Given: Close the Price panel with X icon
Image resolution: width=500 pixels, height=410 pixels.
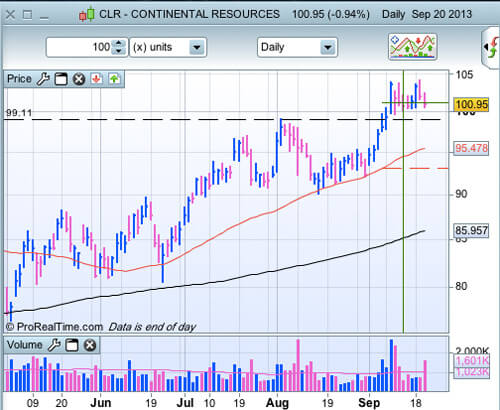Looking at the screenshot, I should (x=79, y=79).
